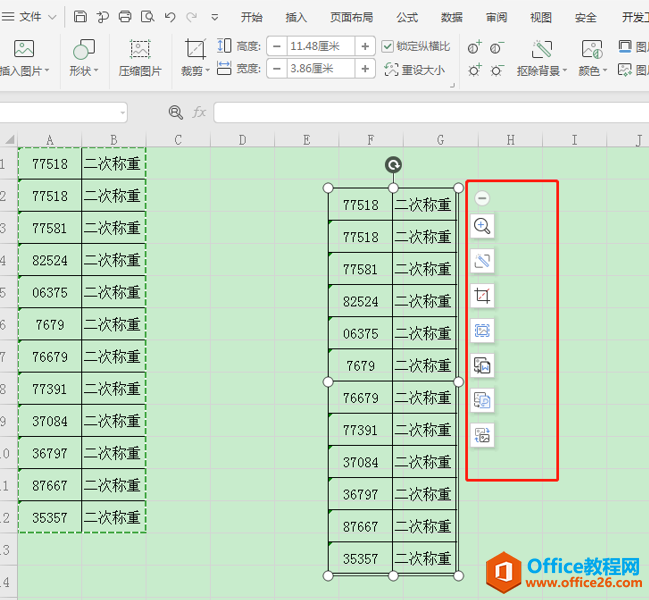This screenshot has width=649, height=600.
Task: Click the zoom-in preview icon on floating toolbar
Action: [x=482, y=226]
